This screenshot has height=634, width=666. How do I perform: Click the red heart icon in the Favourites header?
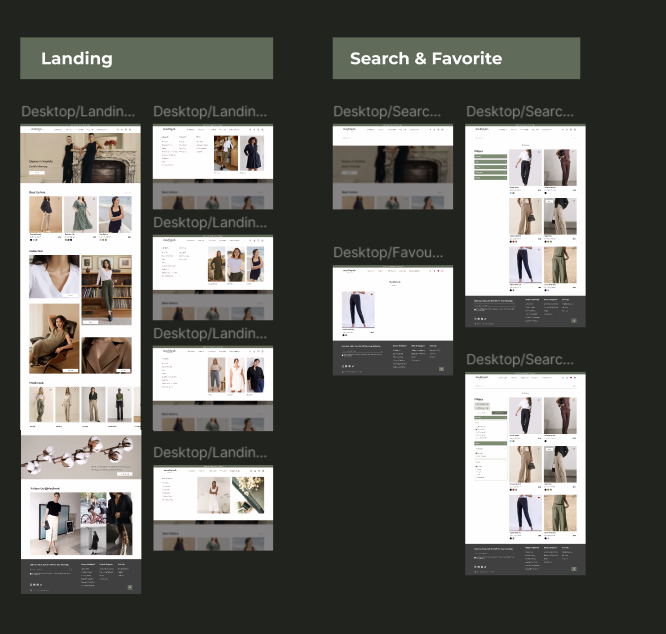click(x=438, y=271)
